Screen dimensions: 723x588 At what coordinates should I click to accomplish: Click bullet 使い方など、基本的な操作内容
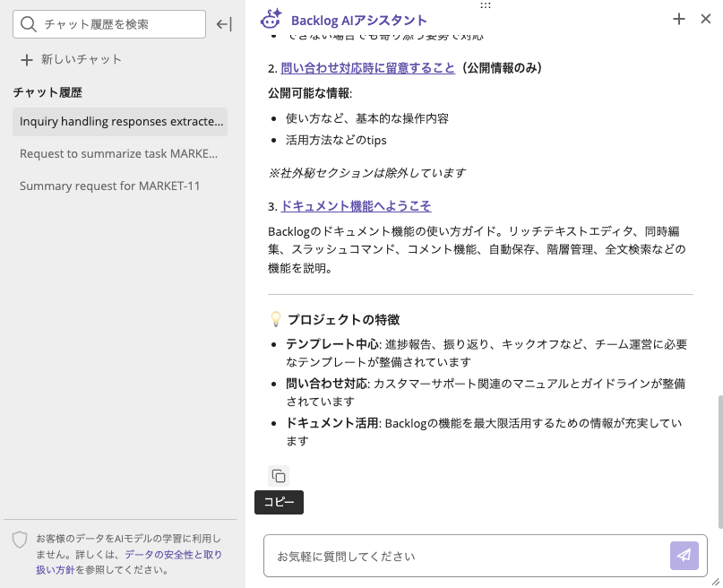(367, 118)
